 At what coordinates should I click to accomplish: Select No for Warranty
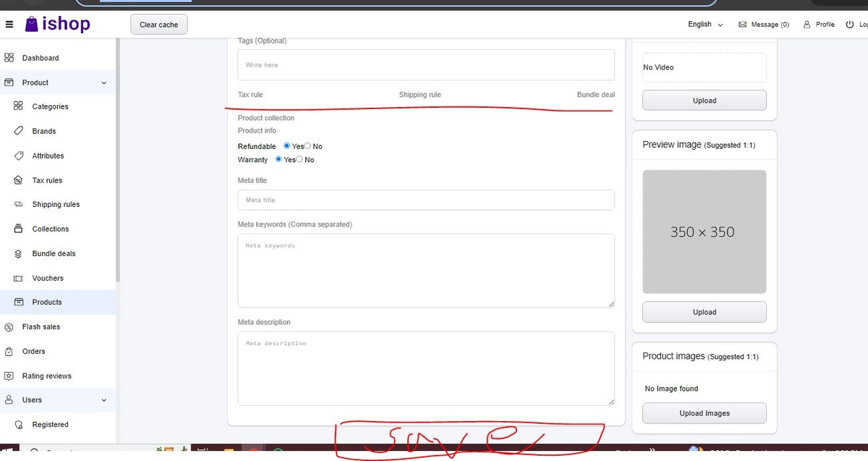point(300,159)
